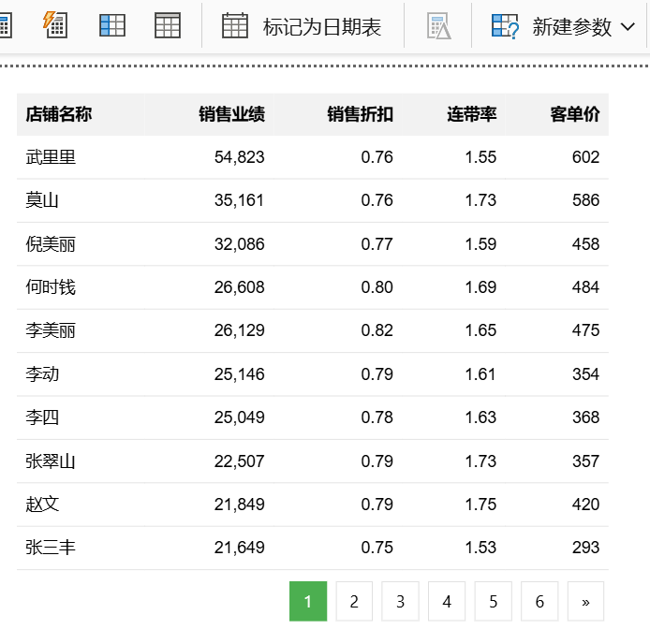Screen dimensions: 650x644
Task: Go to page 3 in pagination
Action: [x=401, y=601]
